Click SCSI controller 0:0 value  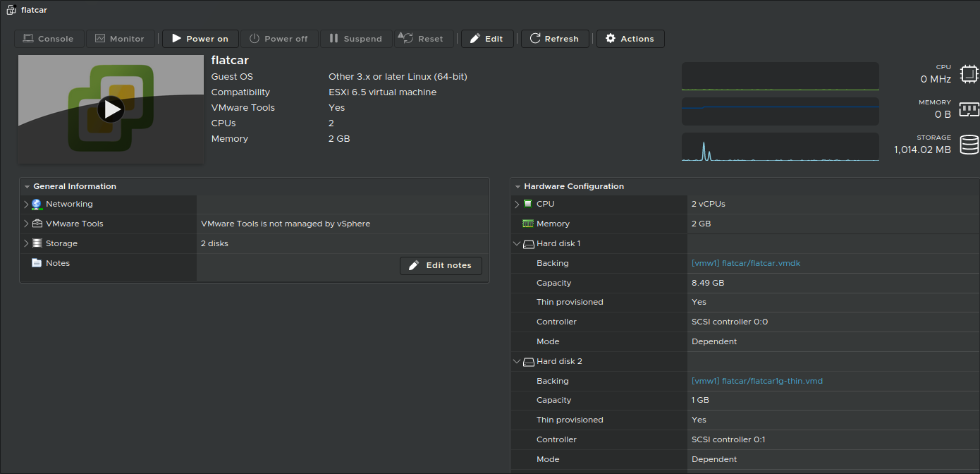click(x=730, y=322)
